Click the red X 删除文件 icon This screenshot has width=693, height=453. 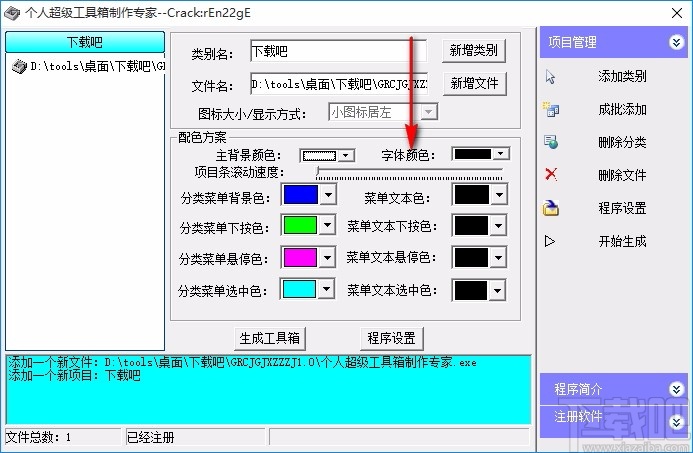pos(551,174)
